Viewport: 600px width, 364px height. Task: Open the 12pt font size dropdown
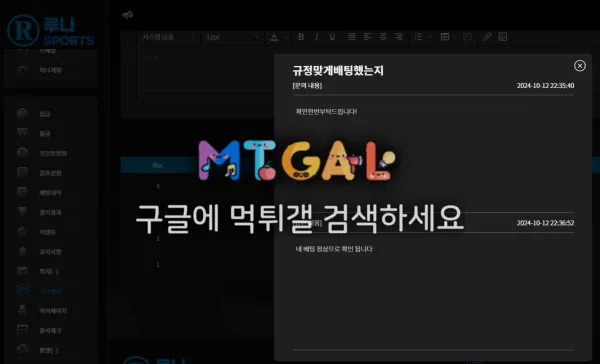232,37
